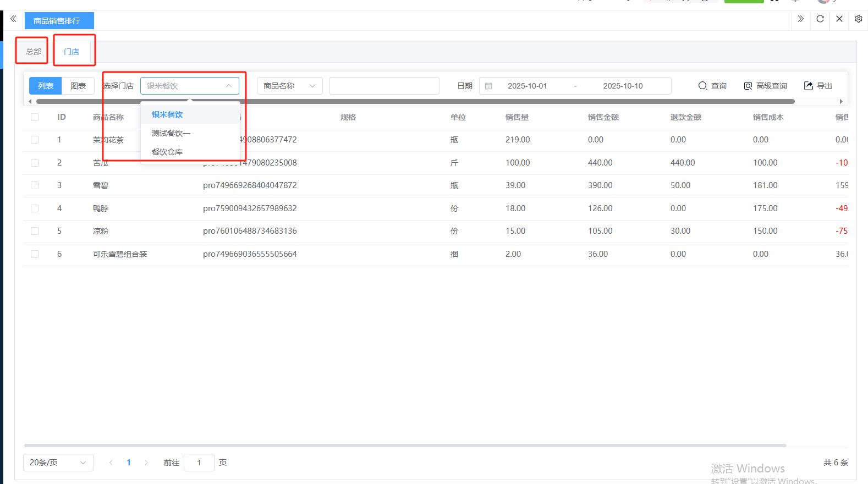This screenshot has height=484, width=868.
Task: Select 测试餐饮一 from store list
Action: [x=171, y=133]
